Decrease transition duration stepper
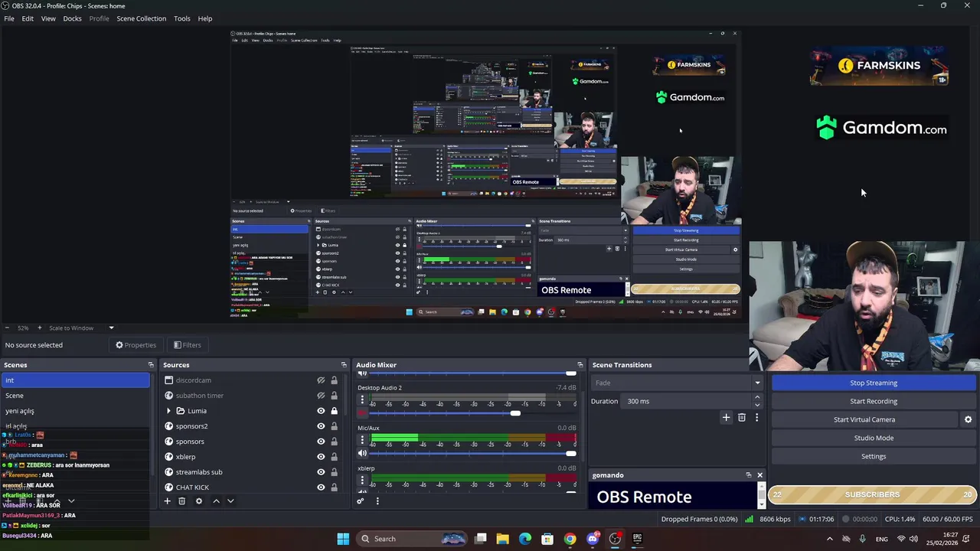980x551 pixels. pos(757,405)
